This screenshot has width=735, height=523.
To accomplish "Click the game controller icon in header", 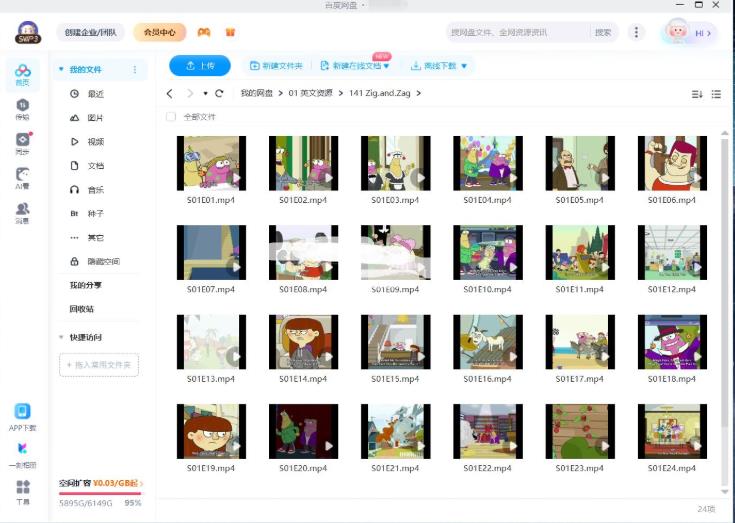I will tap(203, 32).
